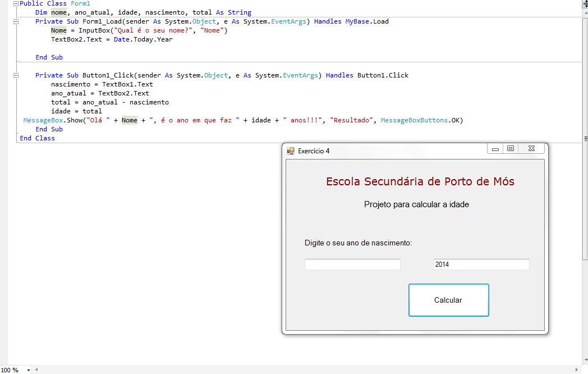The height and width of the screenshot is (374, 588).
Task: Click the 'total = ano_atual - nascimento' line
Action: pyautogui.click(x=110, y=103)
